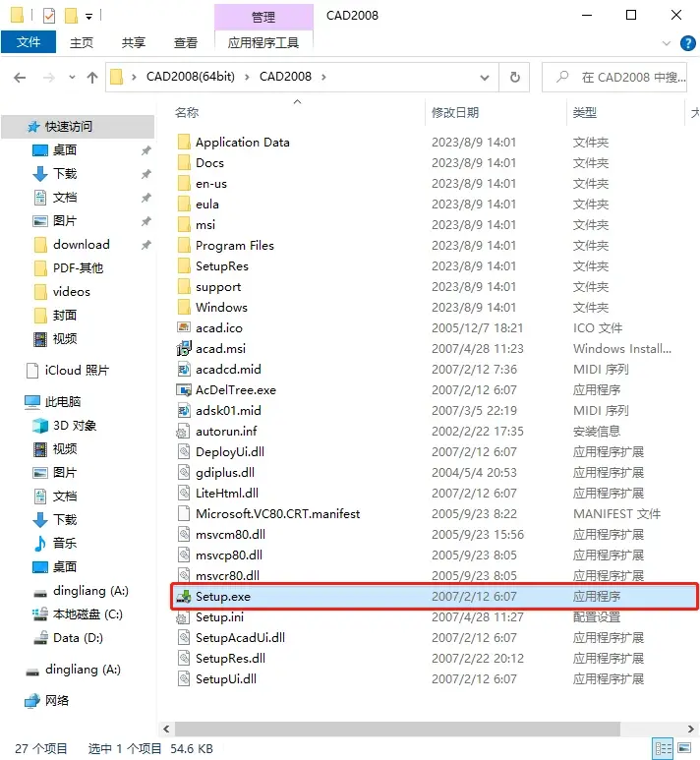Open the Data (D:) drive

click(78, 638)
